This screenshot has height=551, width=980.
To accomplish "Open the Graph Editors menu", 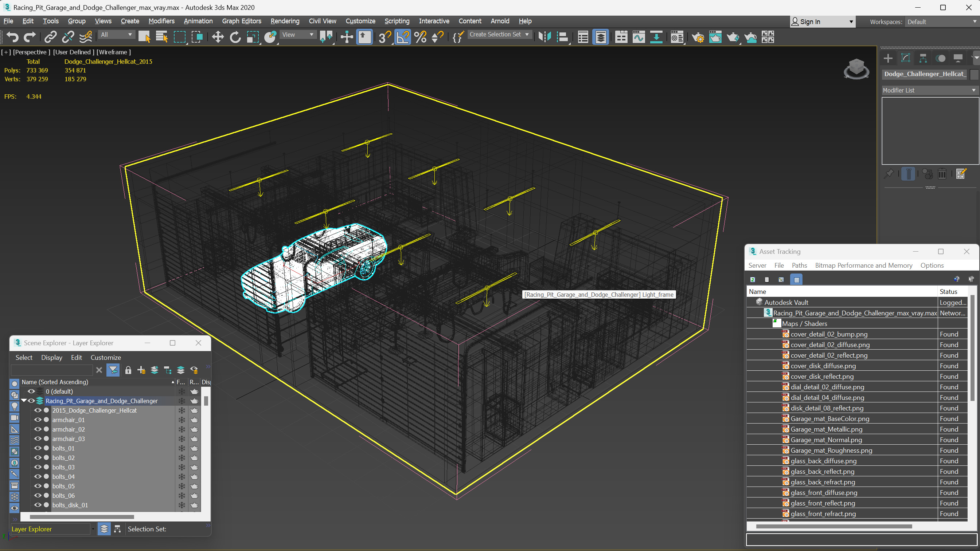I will [242, 21].
